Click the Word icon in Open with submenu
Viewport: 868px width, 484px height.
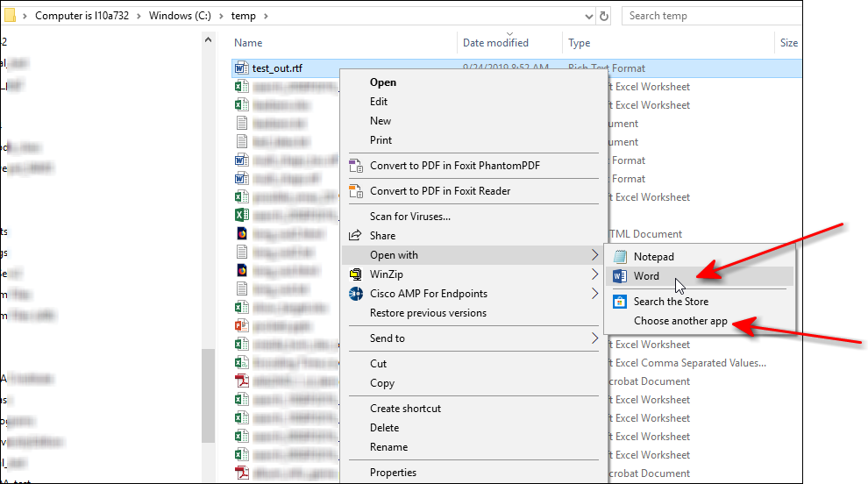620,276
